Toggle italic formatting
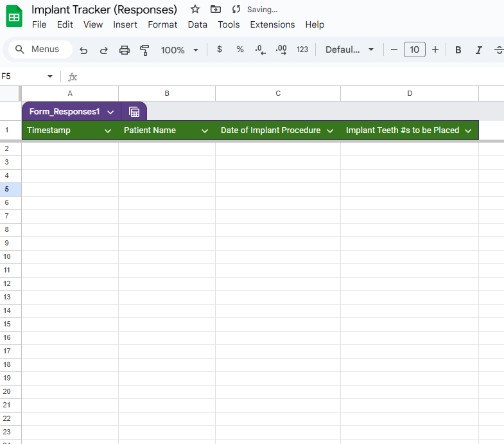The height and width of the screenshot is (444, 504). point(478,50)
